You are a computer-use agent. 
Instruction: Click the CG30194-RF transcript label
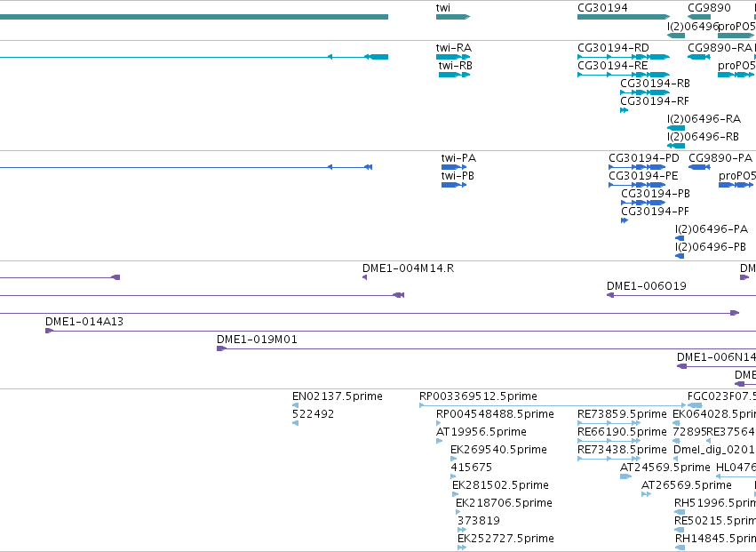[654, 101]
